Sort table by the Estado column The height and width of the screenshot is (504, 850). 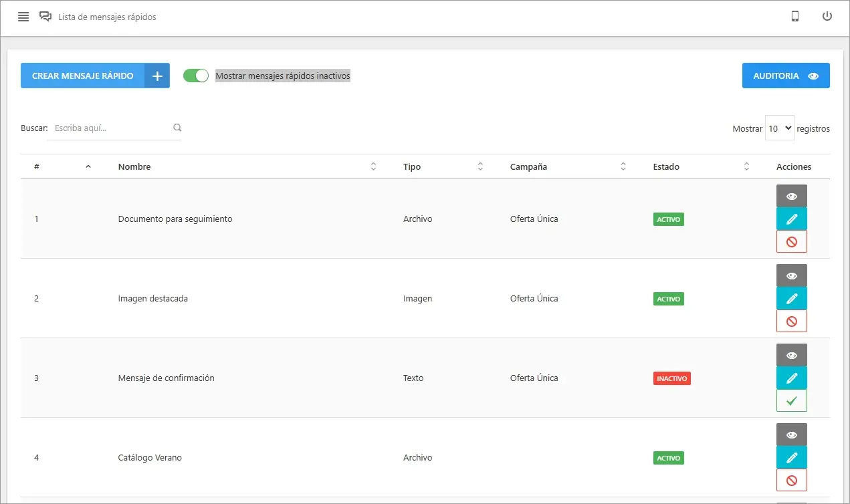click(666, 166)
